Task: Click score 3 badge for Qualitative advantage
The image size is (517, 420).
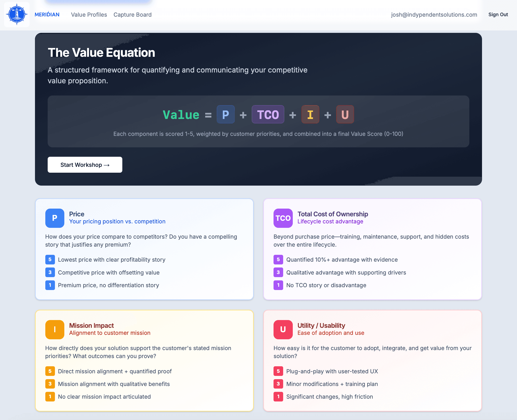Action: pos(278,272)
